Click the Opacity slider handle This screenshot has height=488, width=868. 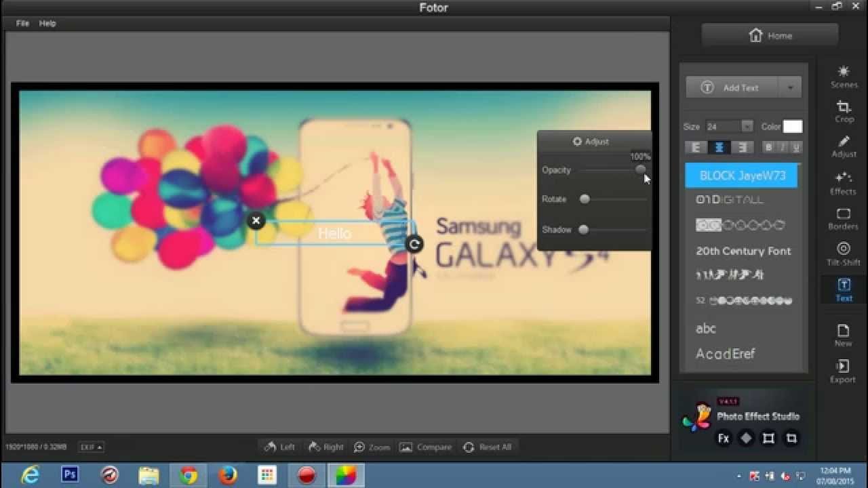(x=640, y=169)
